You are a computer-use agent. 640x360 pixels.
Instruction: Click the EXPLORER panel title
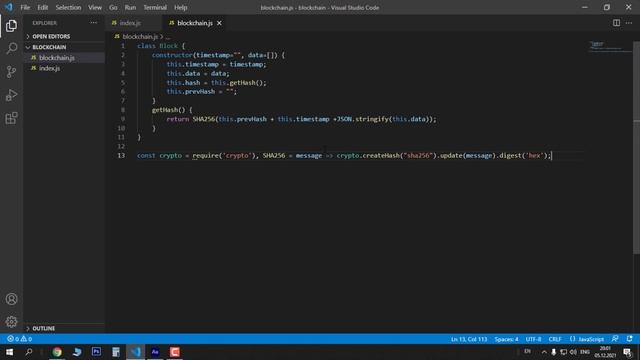click(x=45, y=23)
